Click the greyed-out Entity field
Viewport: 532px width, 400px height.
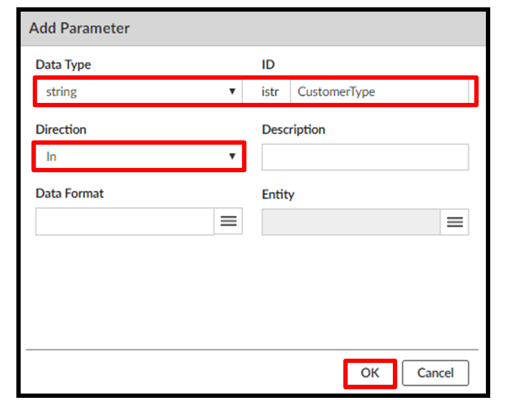click(351, 222)
